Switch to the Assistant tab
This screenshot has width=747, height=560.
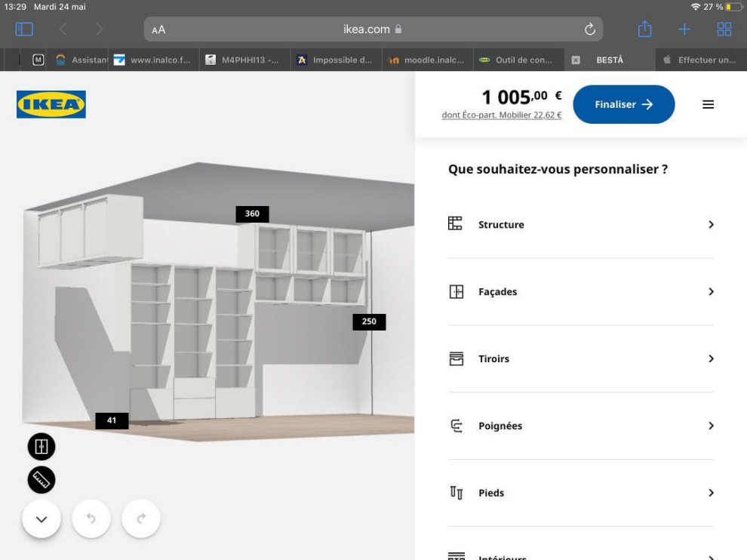click(x=81, y=60)
